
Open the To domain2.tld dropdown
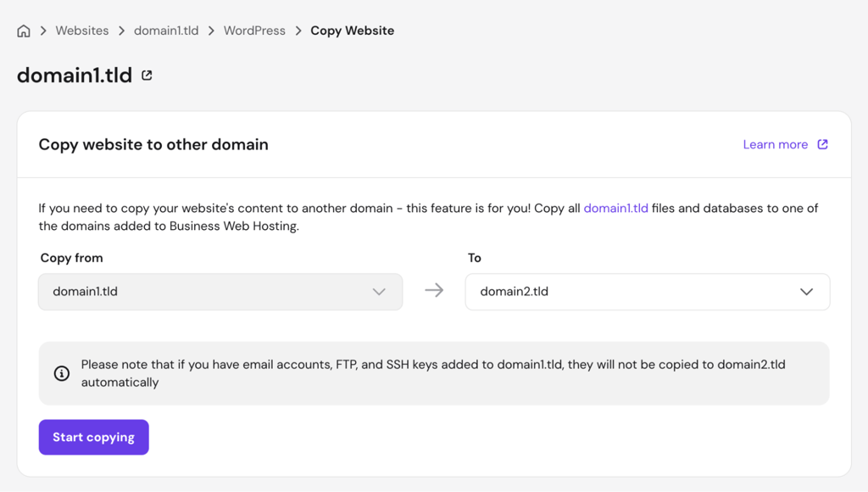[647, 292]
